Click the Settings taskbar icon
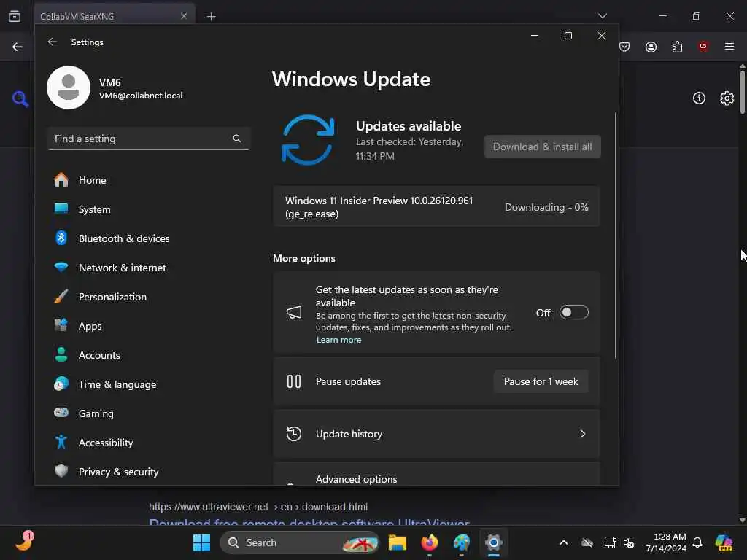This screenshot has height=560, width=747. pos(494,542)
